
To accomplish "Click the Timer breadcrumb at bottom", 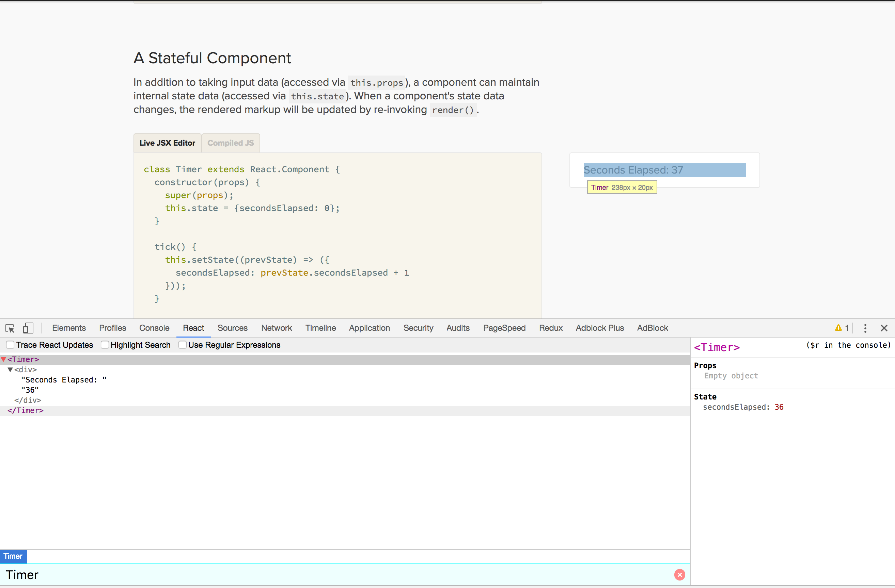I will (13, 556).
